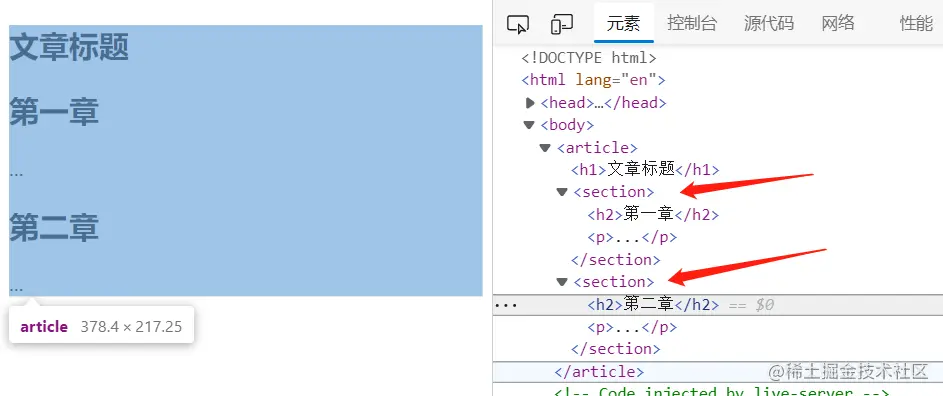
Task: Click the article size tooltip
Action: (x=101, y=326)
